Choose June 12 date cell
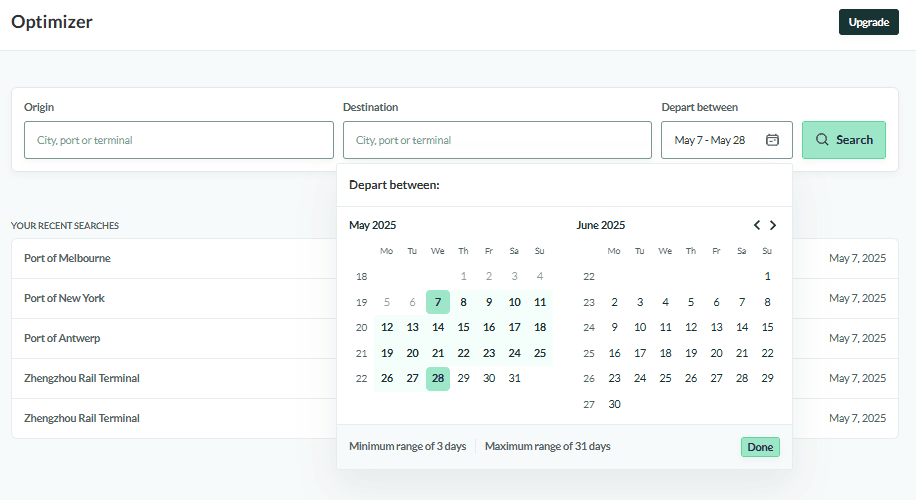The width and height of the screenshot is (916, 500). click(x=691, y=327)
